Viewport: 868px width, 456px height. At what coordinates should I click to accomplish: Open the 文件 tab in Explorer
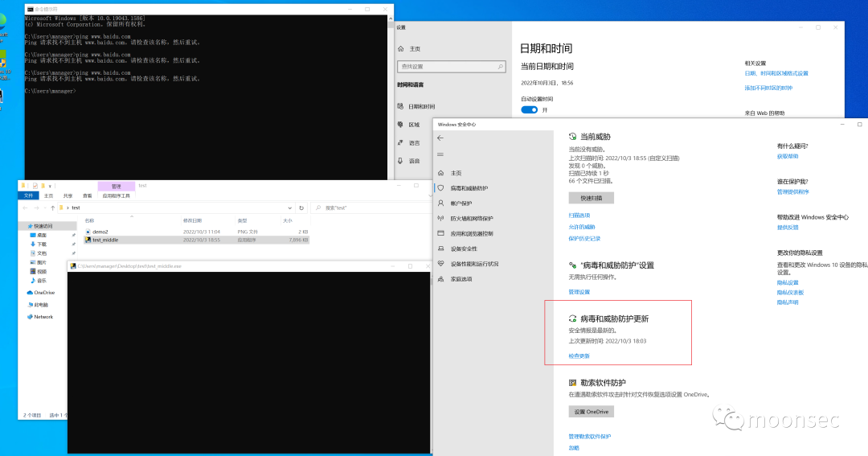click(28, 195)
